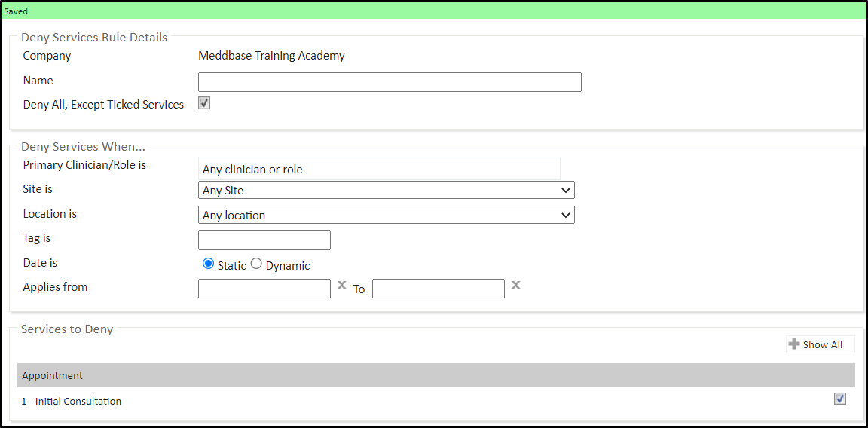This screenshot has width=868, height=428.
Task: Click the Applies from start date box
Action: click(x=264, y=289)
